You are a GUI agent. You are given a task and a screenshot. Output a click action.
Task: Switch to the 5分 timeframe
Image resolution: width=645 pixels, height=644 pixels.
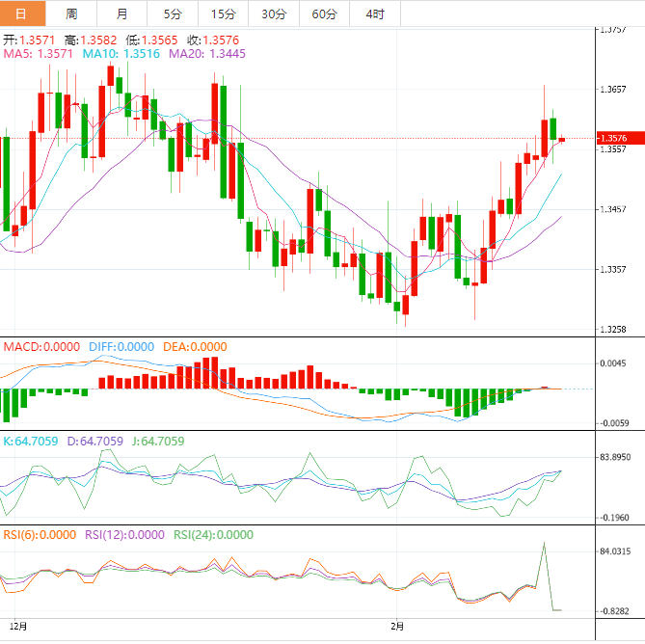[x=172, y=13]
